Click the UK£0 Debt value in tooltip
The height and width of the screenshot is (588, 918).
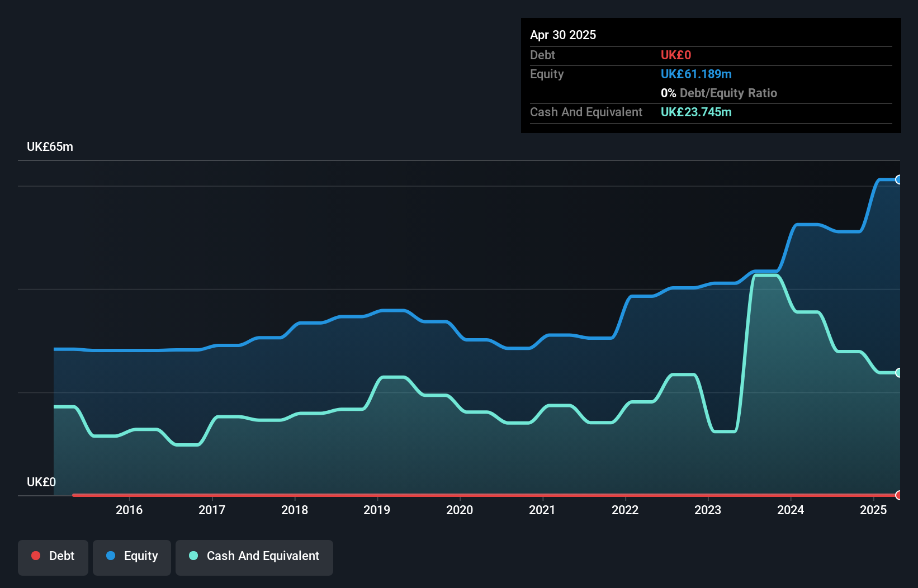[675, 55]
